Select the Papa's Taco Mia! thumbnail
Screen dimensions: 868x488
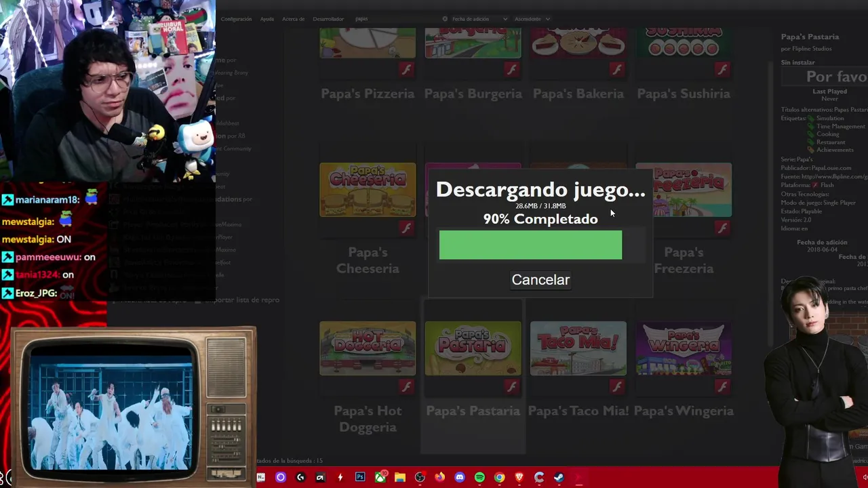pos(578,348)
